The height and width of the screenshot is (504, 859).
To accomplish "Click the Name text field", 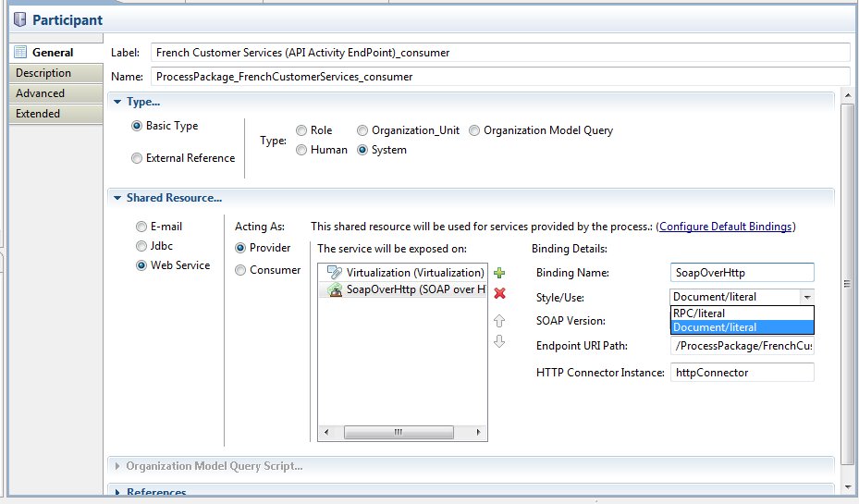I will tap(499, 77).
